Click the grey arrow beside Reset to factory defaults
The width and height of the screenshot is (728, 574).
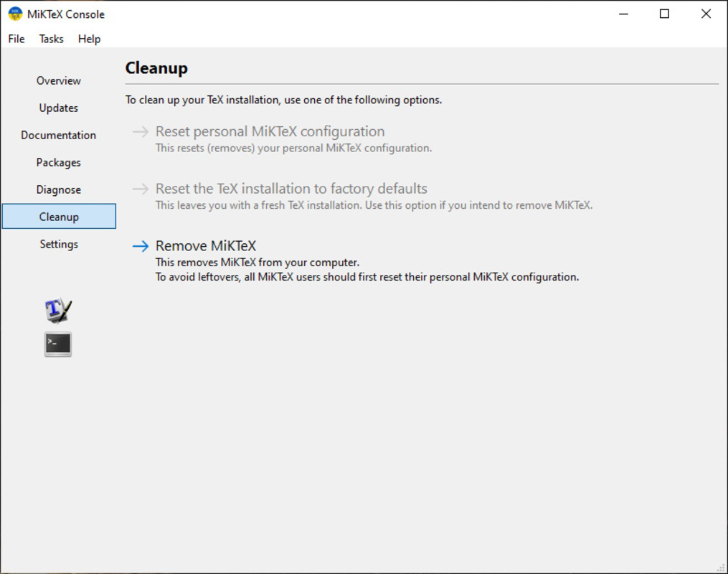[141, 189]
